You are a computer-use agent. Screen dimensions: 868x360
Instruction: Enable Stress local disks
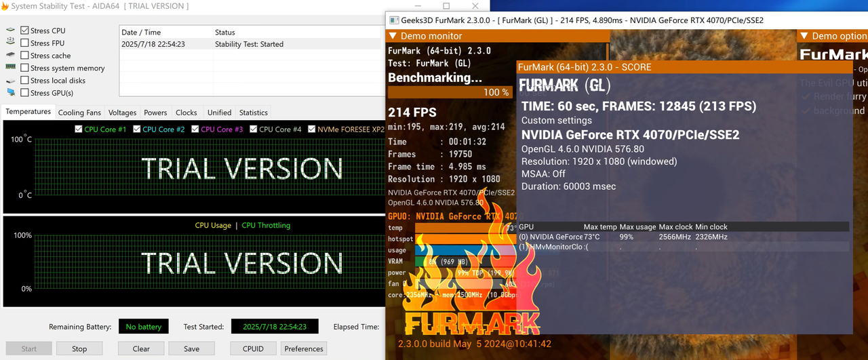pyautogui.click(x=25, y=80)
